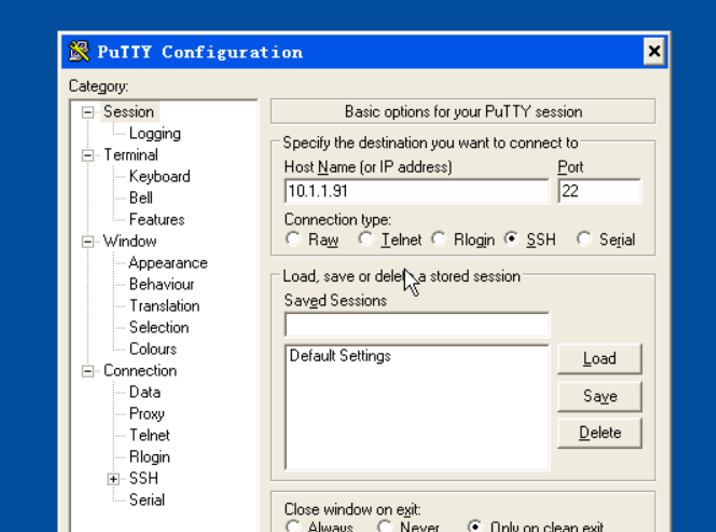The width and height of the screenshot is (716, 532).
Task: Open the Connection category
Action: [140, 371]
